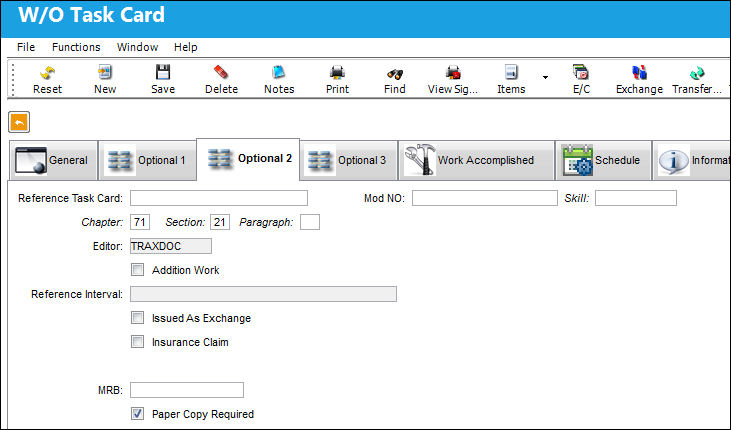
Task: Click the E/C toolbar icon
Action: [x=581, y=73]
